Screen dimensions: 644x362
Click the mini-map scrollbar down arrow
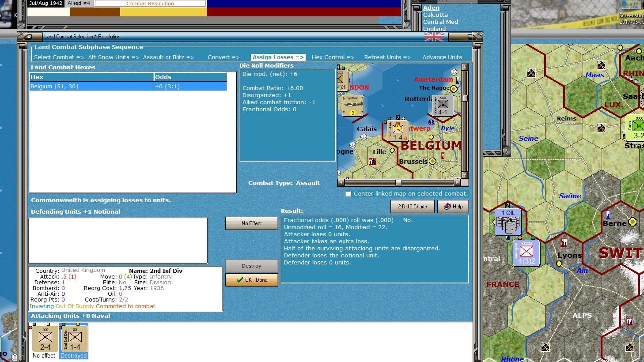[464, 175]
